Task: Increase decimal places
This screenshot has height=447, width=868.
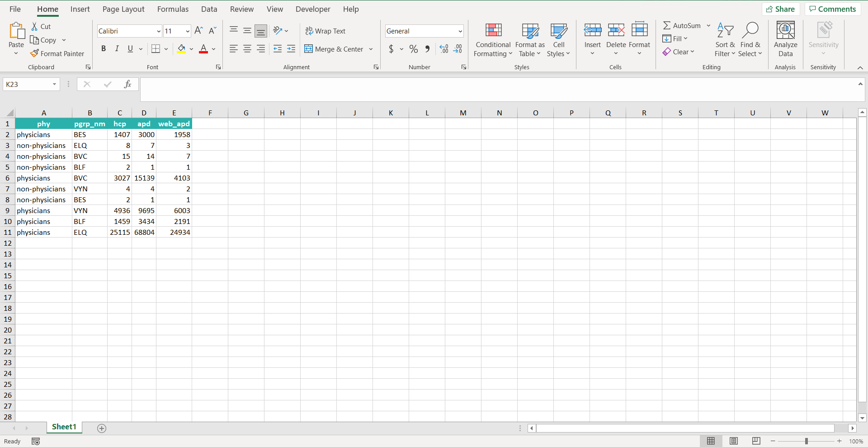Action: [443, 49]
